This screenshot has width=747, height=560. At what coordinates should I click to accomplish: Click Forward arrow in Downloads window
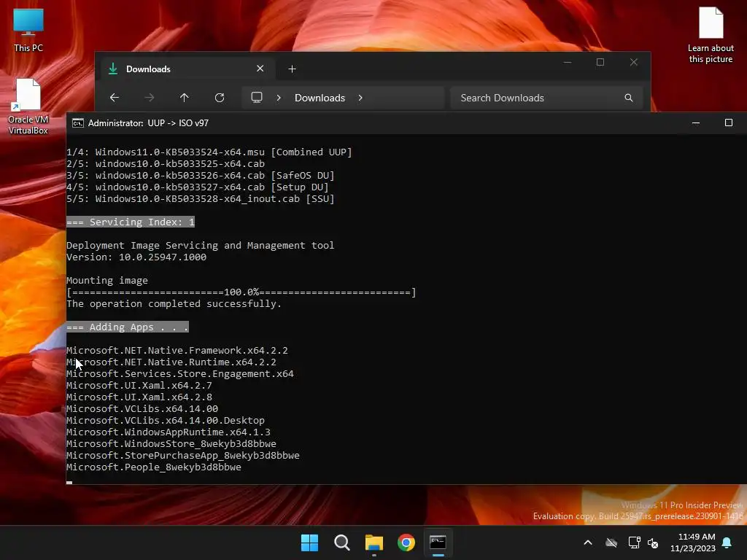149,98
